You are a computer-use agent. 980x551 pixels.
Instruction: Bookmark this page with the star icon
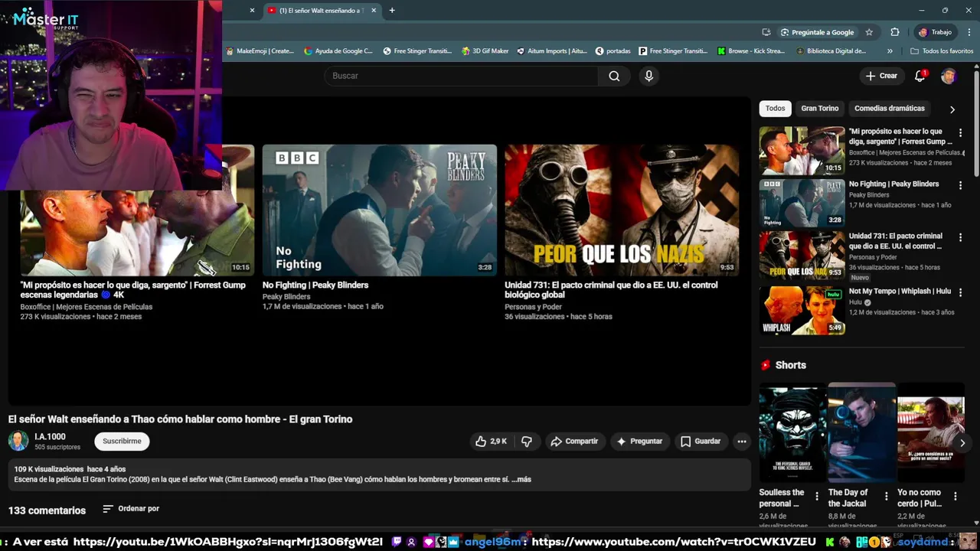[x=869, y=32]
